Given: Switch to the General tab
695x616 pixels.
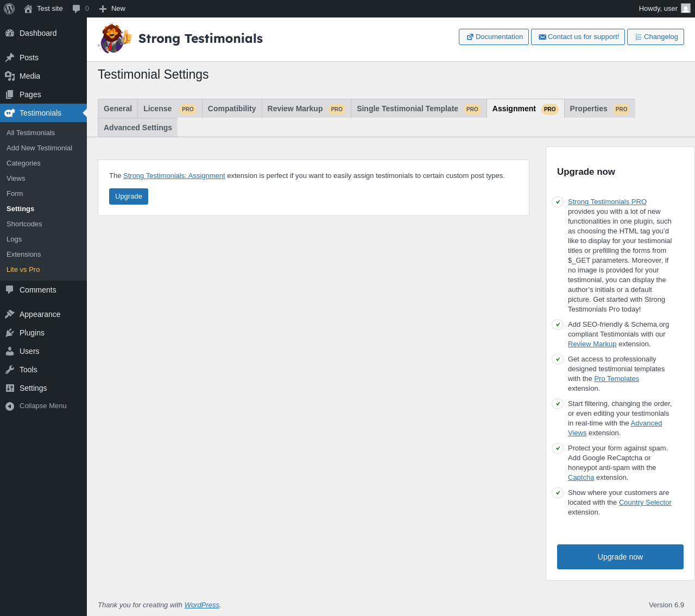Looking at the screenshot, I should coord(118,109).
